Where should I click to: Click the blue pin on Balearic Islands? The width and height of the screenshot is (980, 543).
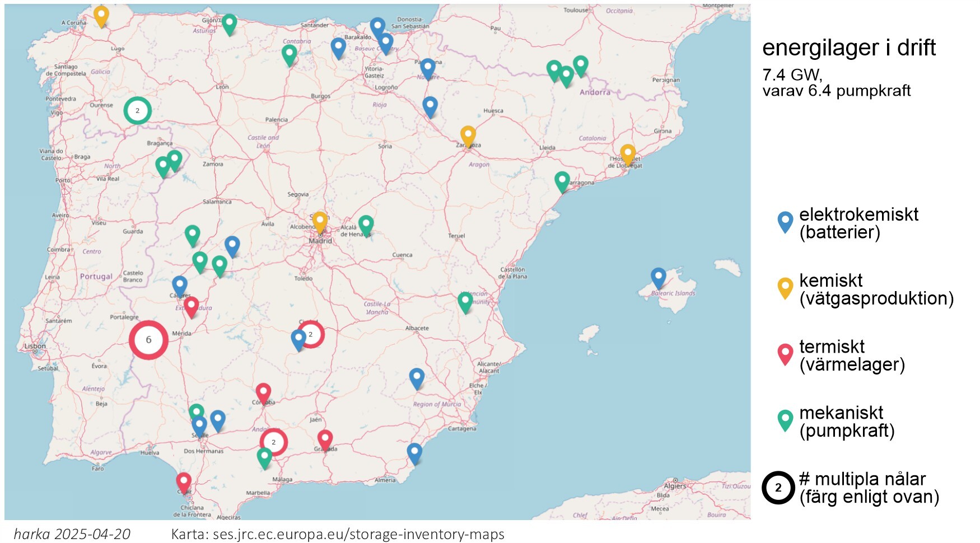659,277
